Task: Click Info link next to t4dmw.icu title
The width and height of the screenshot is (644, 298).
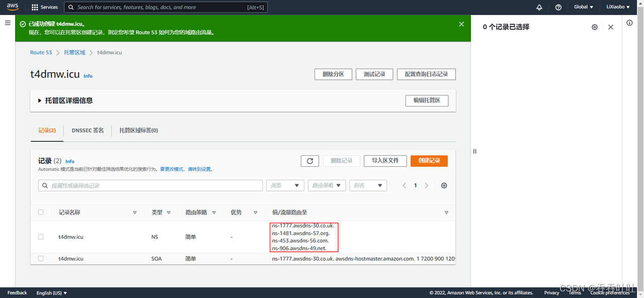Action: click(88, 76)
